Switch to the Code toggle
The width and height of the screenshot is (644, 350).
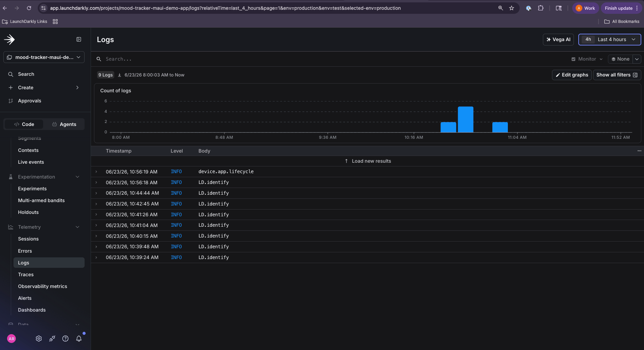point(24,124)
